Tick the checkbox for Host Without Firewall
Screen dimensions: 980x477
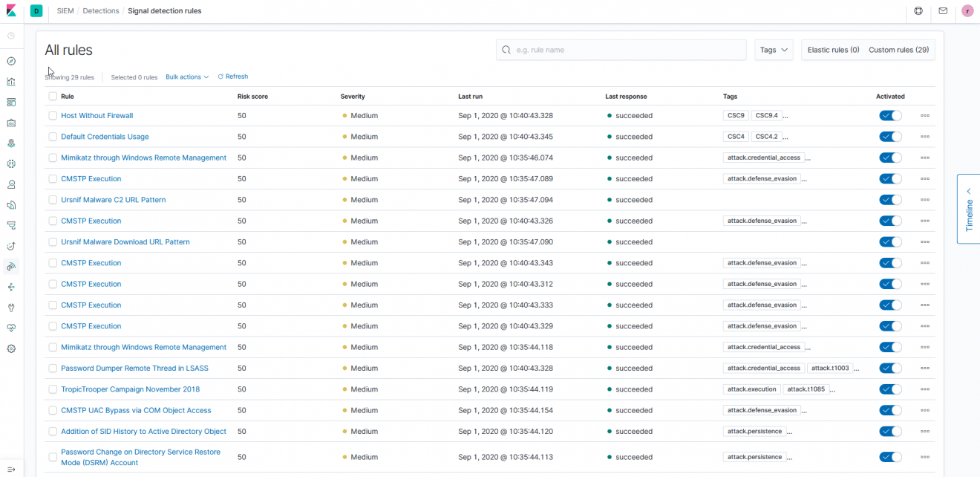[x=53, y=116]
